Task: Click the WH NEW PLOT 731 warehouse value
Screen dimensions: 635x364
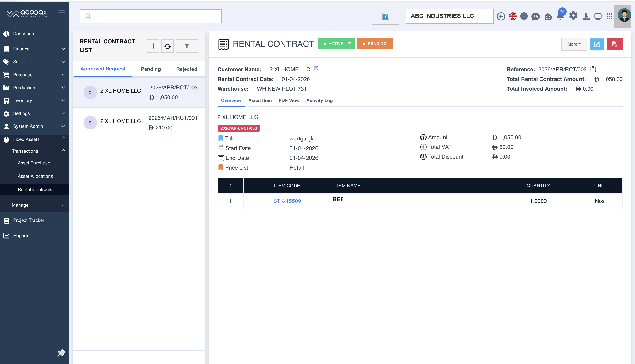Action: tap(281, 89)
